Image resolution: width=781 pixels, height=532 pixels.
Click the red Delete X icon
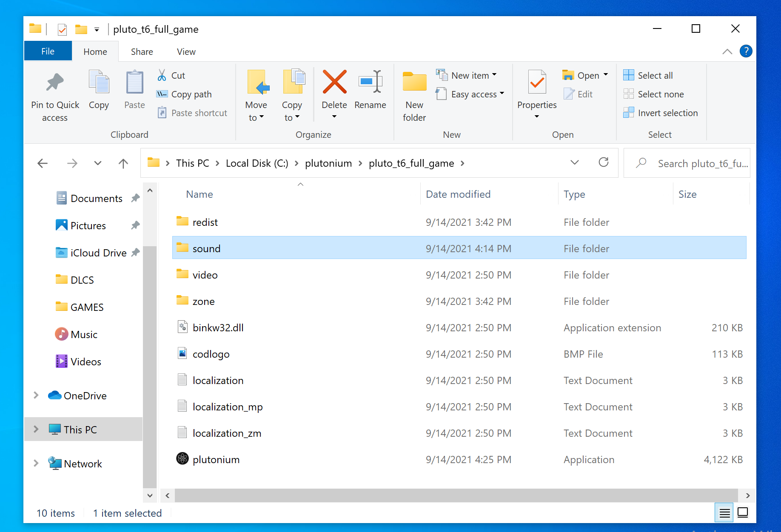334,82
